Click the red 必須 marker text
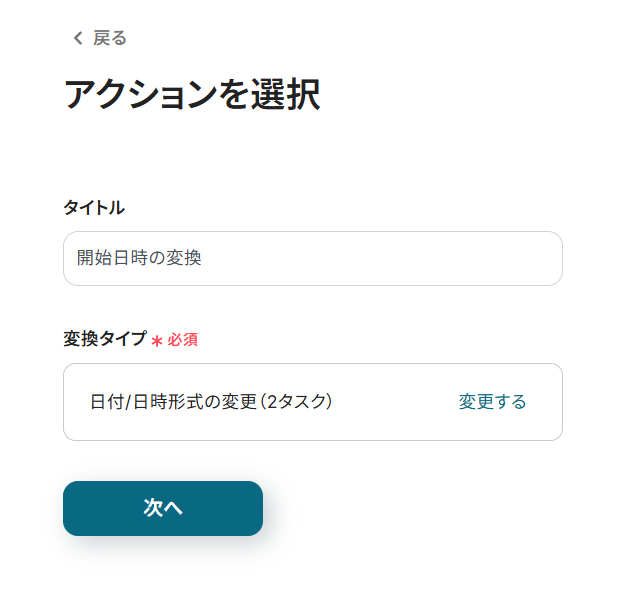 (182, 340)
